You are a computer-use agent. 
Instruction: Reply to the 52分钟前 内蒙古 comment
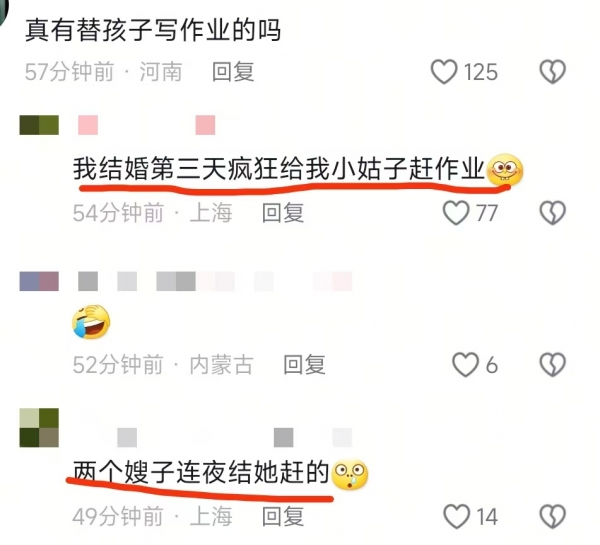click(x=304, y=364)
